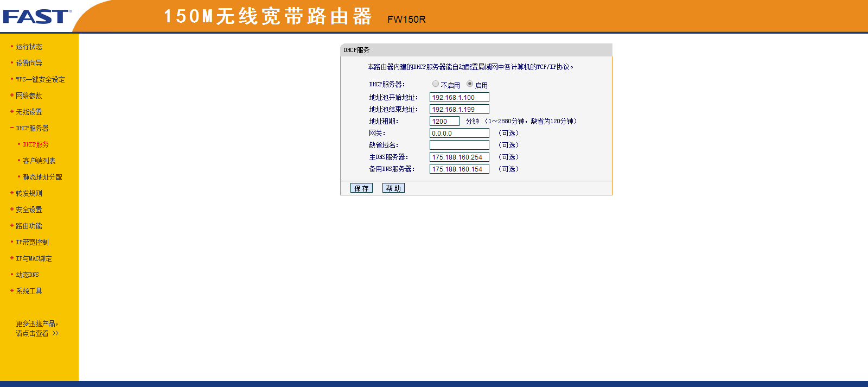Click 地址租期 input field
868x387 pixels.
(444, 121)
